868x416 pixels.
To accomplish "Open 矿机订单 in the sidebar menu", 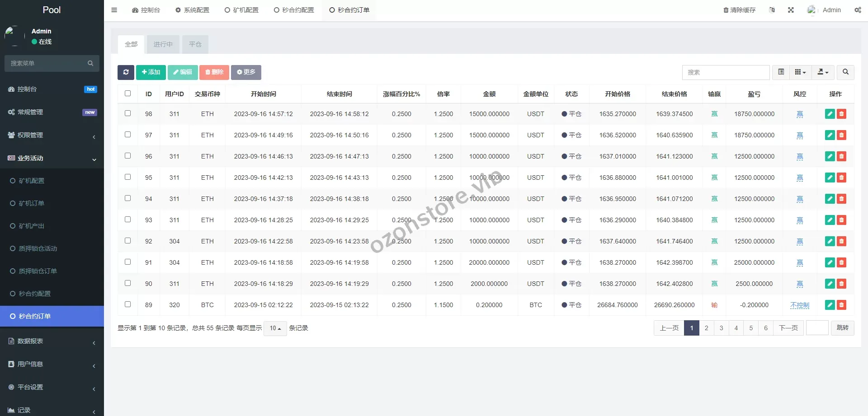I will pyautogui.click(x=32, y=203).
